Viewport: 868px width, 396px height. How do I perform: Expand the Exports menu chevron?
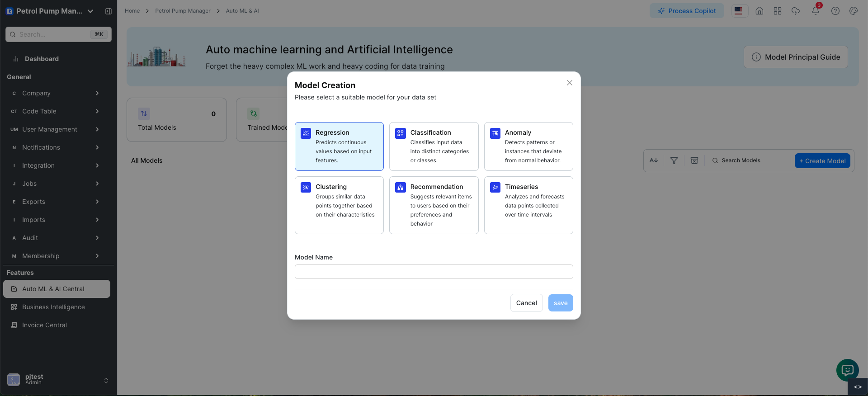click(97, 202)
